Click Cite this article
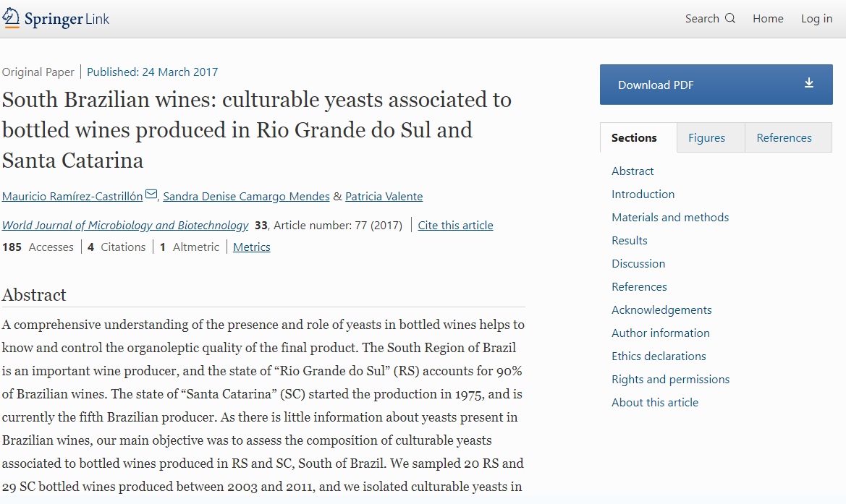 [455, 226]
